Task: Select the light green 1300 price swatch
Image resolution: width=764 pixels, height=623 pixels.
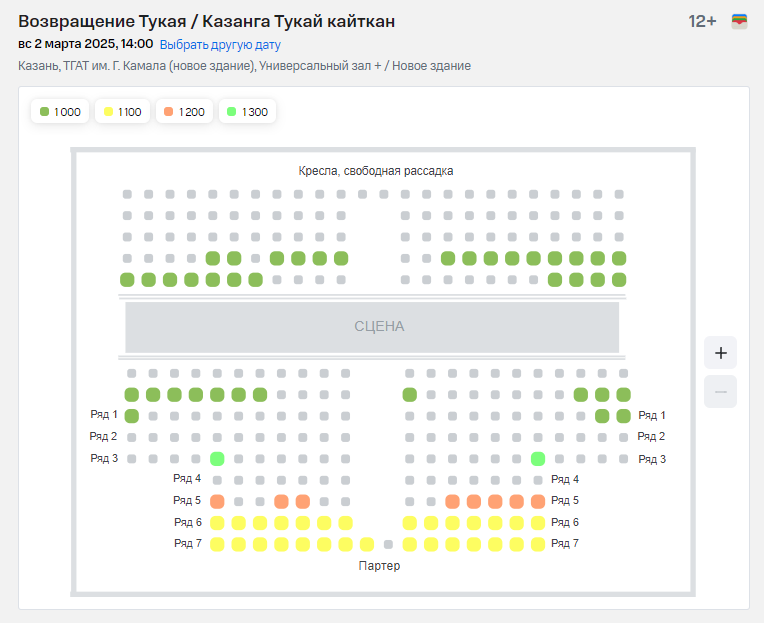Action: [x=232, y=112]
